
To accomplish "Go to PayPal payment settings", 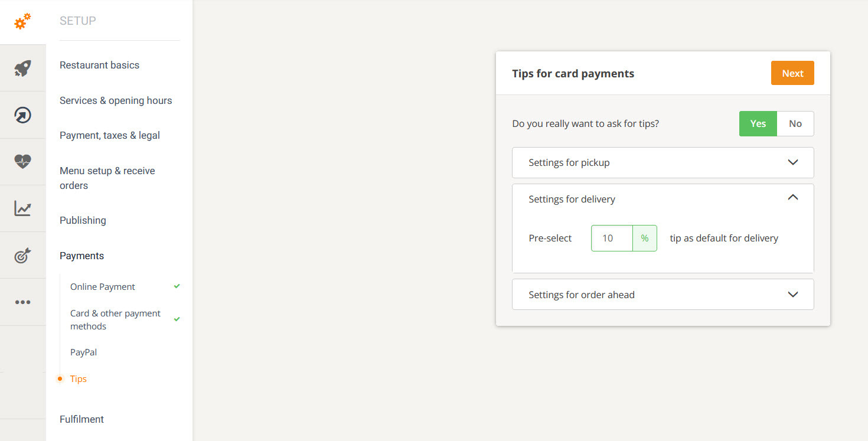I will 83,352.
